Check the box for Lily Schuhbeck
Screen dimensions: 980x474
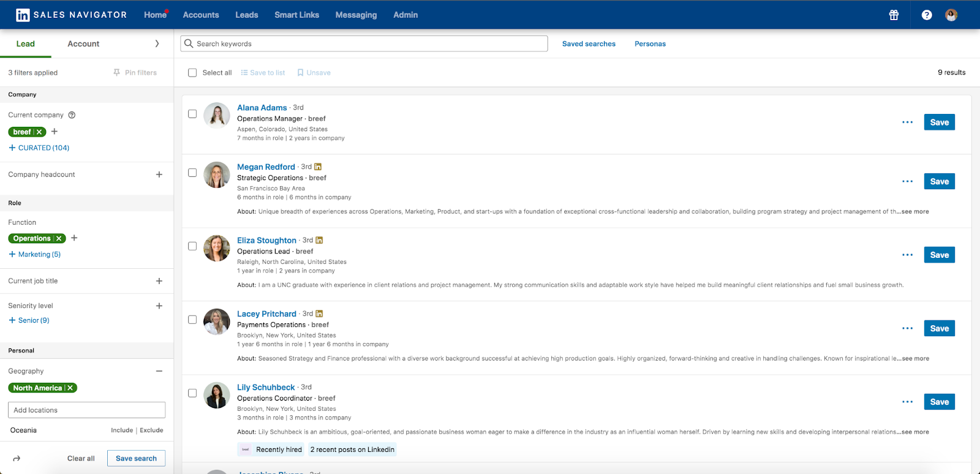click(x=192, y=393)
